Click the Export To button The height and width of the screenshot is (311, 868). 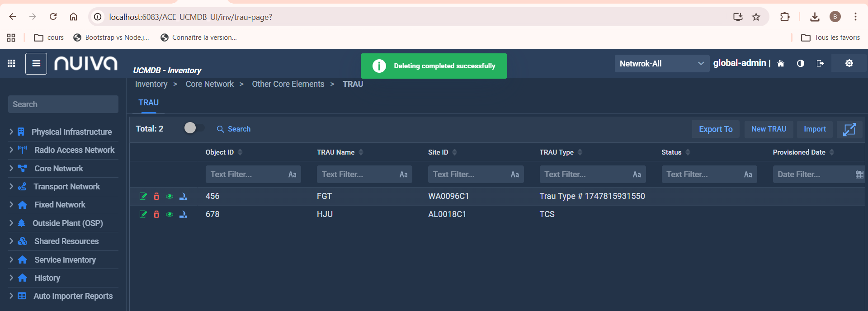[716, 129]
